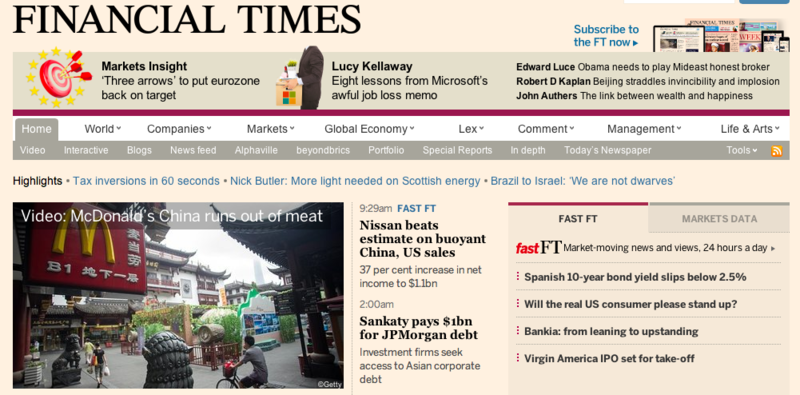Expand the World menu dropdown

103,129
